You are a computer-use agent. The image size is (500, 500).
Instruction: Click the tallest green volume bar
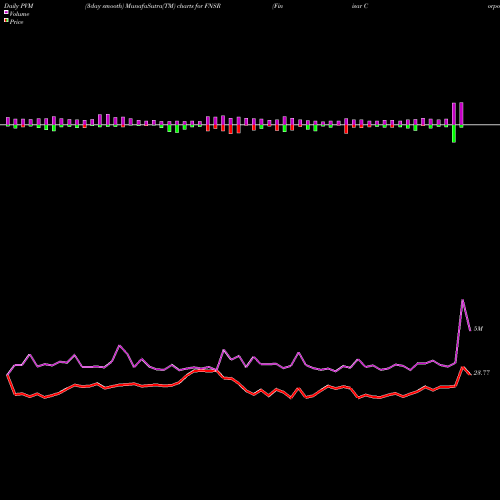tap(454, 134)
